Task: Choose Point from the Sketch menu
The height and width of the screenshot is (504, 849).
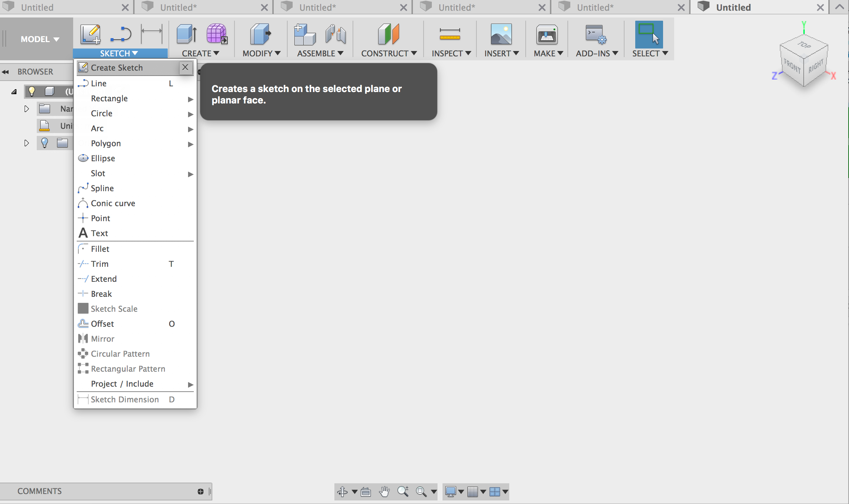Action: [135, 218]
